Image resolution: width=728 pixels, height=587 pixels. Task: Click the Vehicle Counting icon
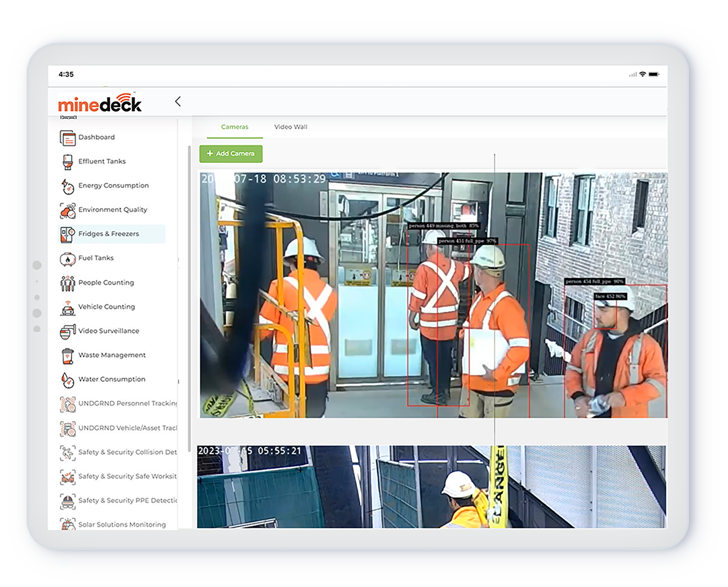tap(67, 307)
